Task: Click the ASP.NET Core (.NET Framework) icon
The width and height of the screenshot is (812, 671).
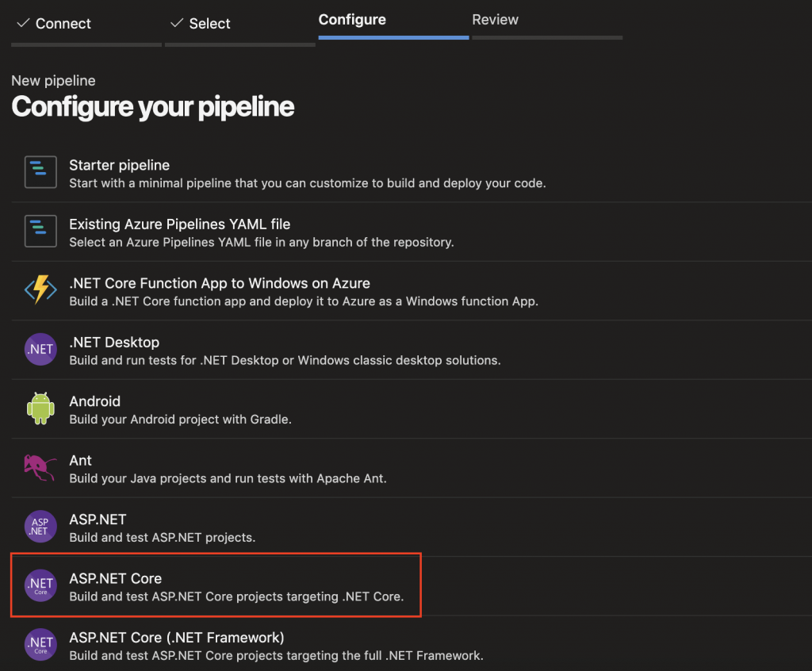Action: coord(40,644)
